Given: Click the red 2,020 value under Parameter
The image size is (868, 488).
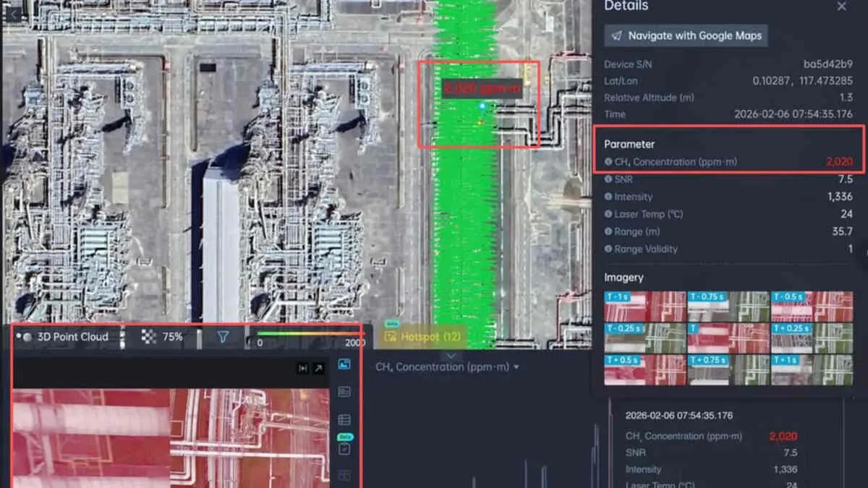Looking at the screenshot, I should point(839,162).
